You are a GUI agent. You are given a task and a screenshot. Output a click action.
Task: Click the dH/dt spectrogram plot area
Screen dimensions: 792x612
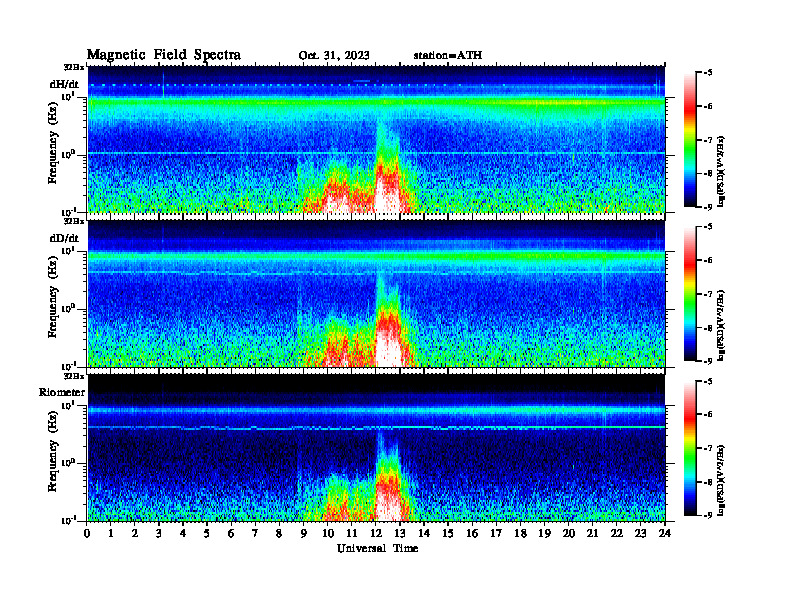[x=376, y=139]
